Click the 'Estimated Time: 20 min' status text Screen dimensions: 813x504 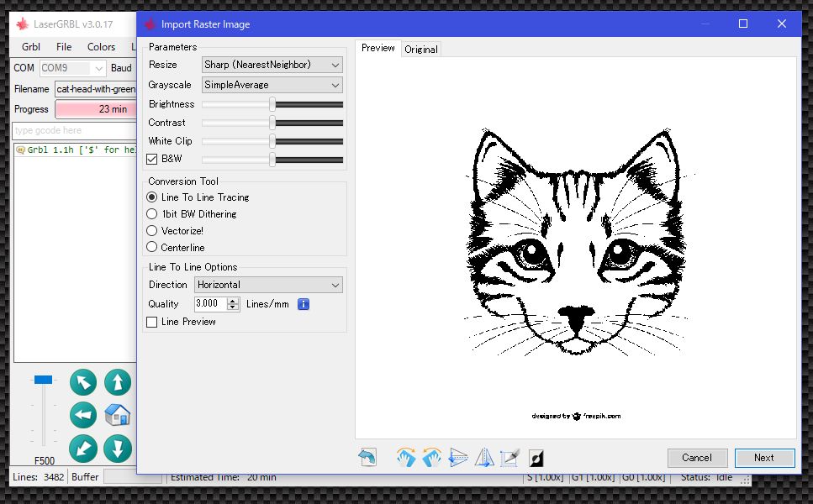click(x=223, y=477)
